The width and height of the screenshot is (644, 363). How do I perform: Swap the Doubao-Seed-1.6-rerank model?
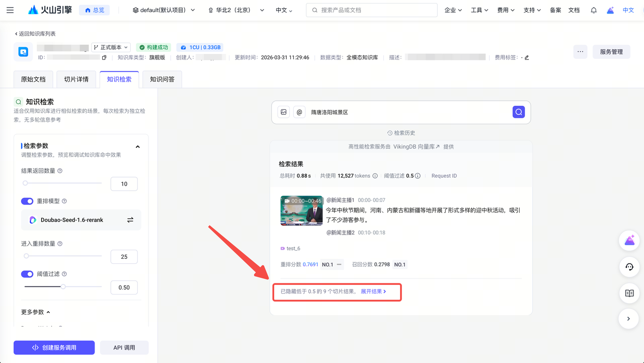pos(130,220)
